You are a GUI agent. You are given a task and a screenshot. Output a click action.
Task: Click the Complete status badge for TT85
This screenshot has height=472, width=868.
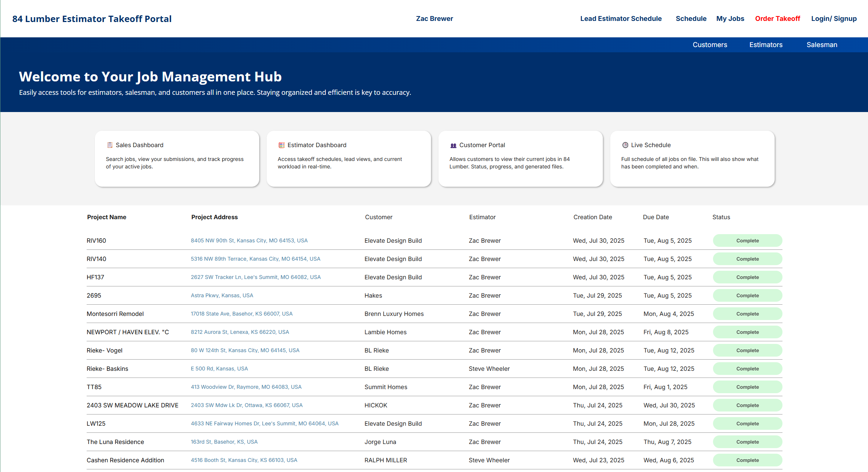[747, 387]
